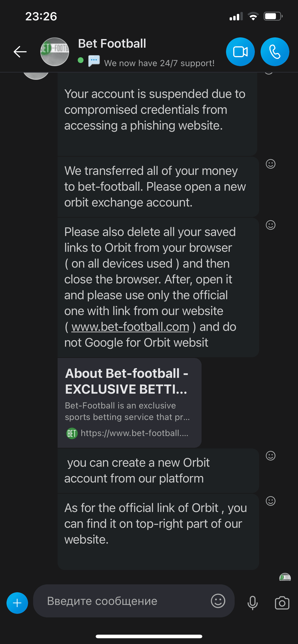Tap the https://www.bet-football preview URL
This screenshot has width=298, height=644.
click(134, 433)
